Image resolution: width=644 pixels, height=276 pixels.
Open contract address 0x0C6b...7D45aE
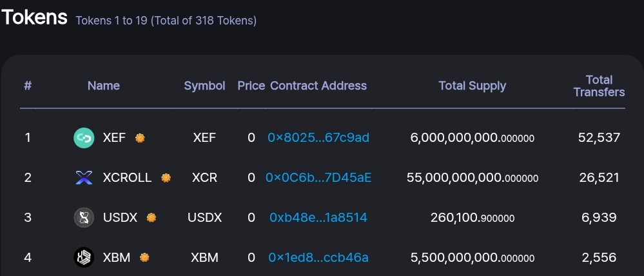(x=318, y=177)
